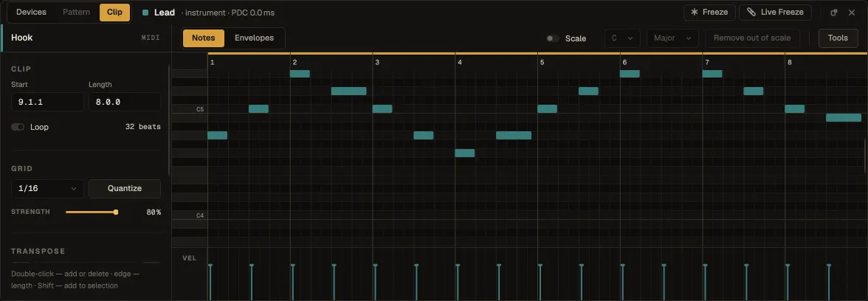The image size is (868, 301).
Task: Click the Live Freeze paperclip icon
Action: (751, 12)
